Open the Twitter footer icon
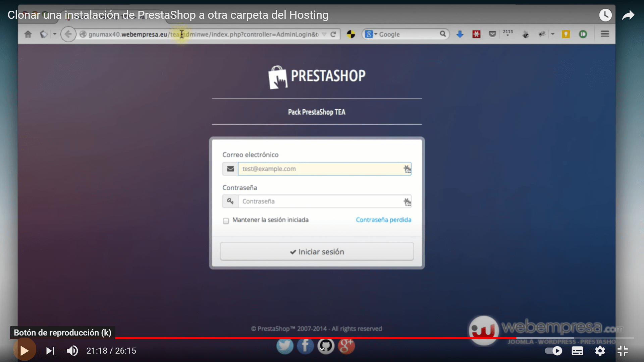The height and width of the screenshot is (362, 644). pos(285,346)
